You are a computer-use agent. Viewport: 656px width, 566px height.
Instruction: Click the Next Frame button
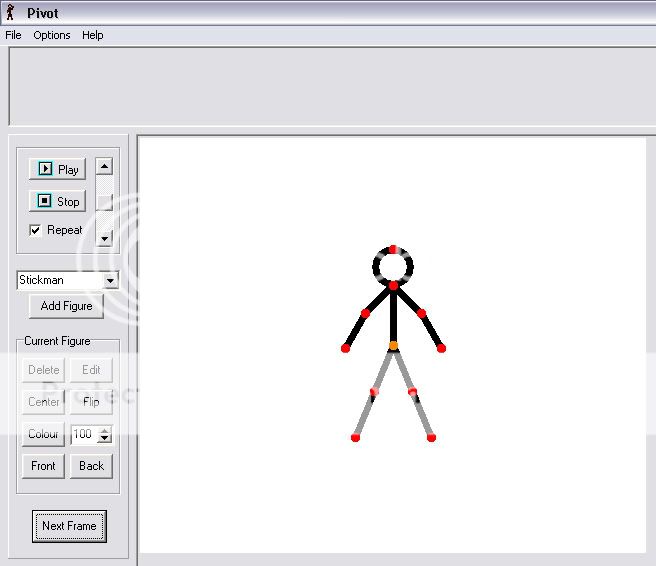(x=68, y=525)
